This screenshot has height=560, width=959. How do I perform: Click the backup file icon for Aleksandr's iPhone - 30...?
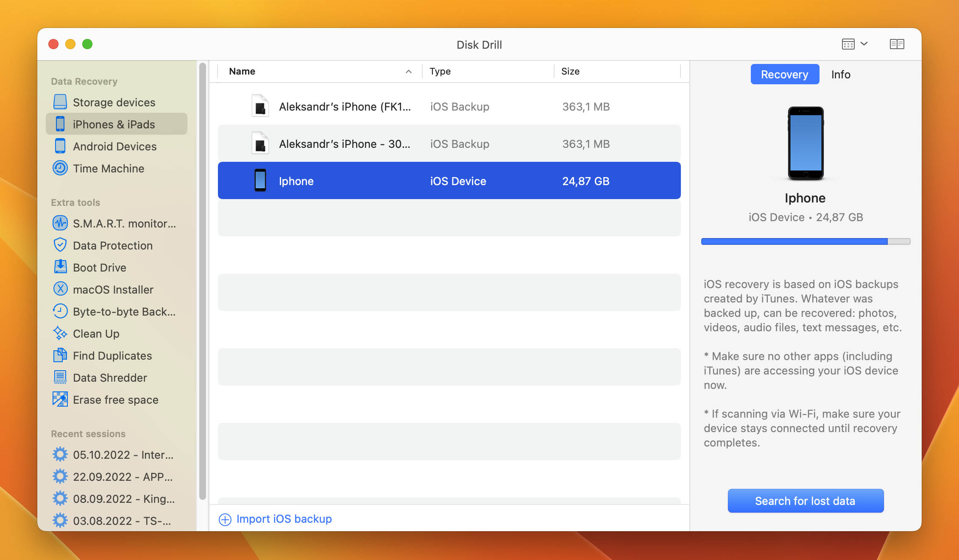[260, 143]
